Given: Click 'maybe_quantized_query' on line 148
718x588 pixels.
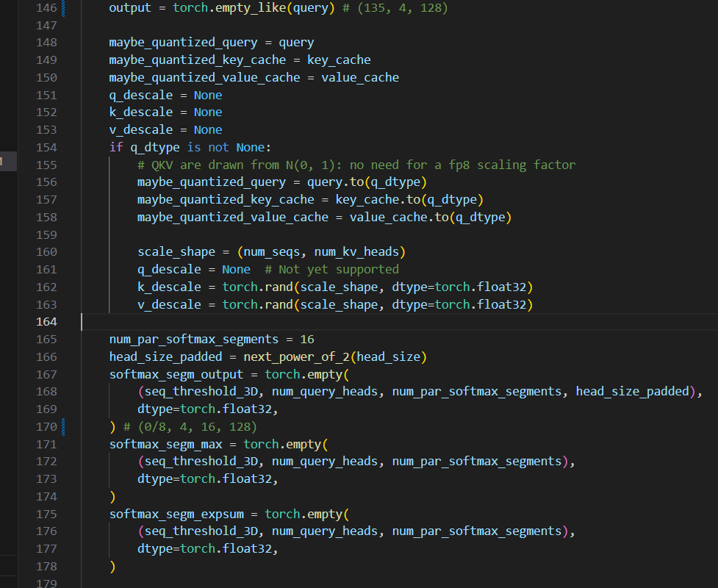Looking at the screenshot, I should tap(183, 43).
